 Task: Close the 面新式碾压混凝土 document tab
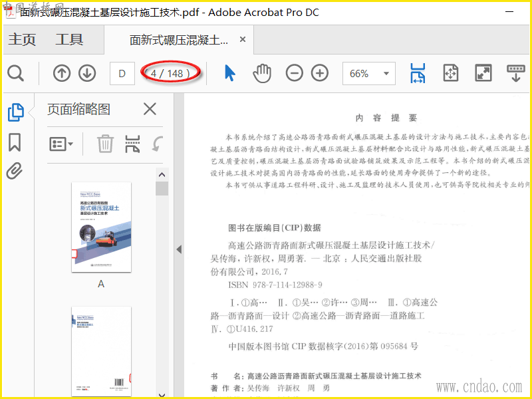pyautogui.click(x=243, y=39)
